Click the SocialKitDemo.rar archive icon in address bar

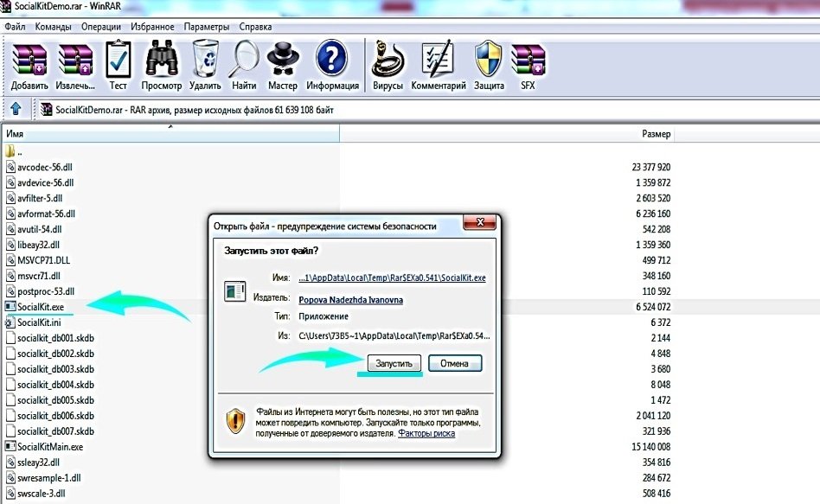tap(47, 109)
